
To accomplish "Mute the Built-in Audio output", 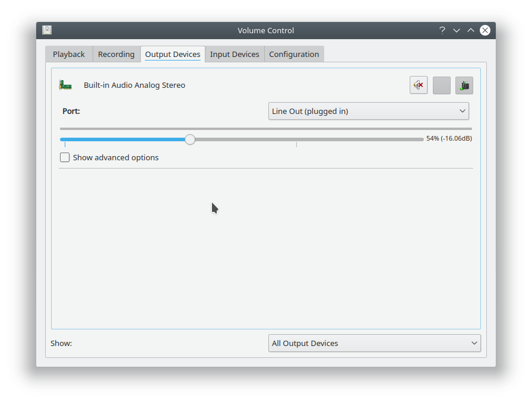I will pos(419,85).
